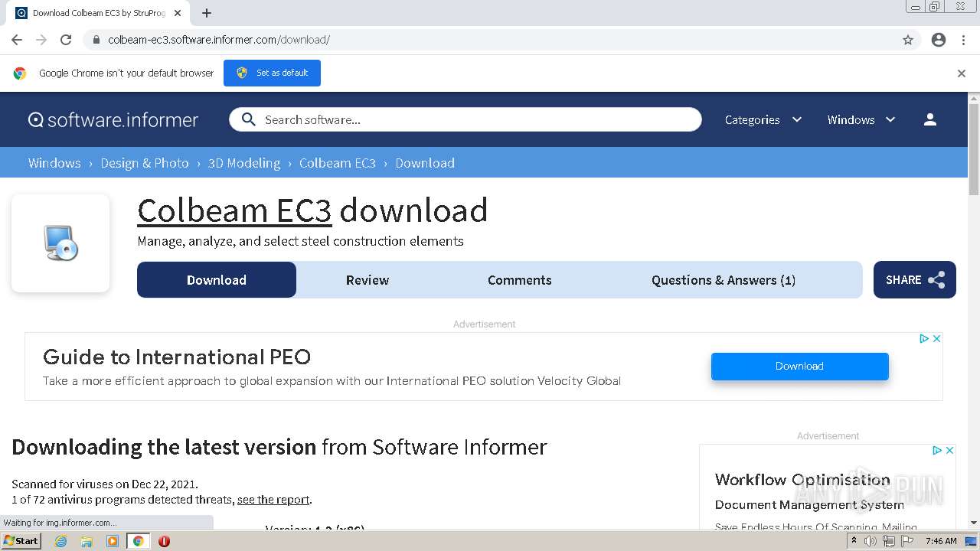Screen dimensions: 980x551
Task: Open the Chrome profile avatar menu
Action: [x=939, y=40]
